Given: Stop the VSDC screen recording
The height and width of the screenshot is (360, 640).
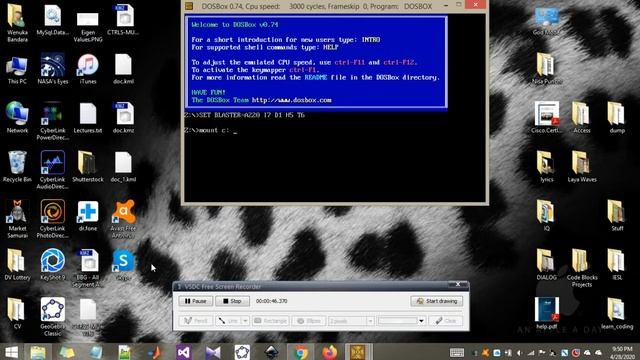Looking at the screenshot, I should pos(232,301).
